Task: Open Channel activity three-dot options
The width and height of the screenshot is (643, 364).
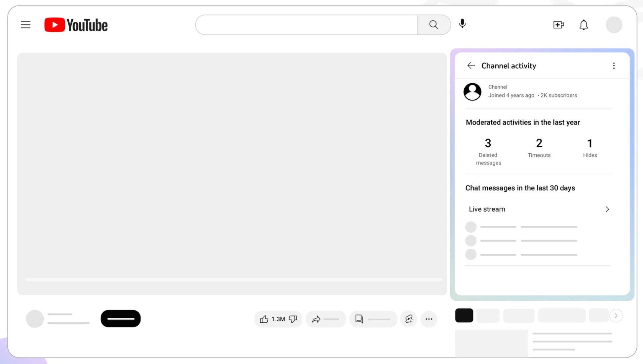Action: [614, 66]
